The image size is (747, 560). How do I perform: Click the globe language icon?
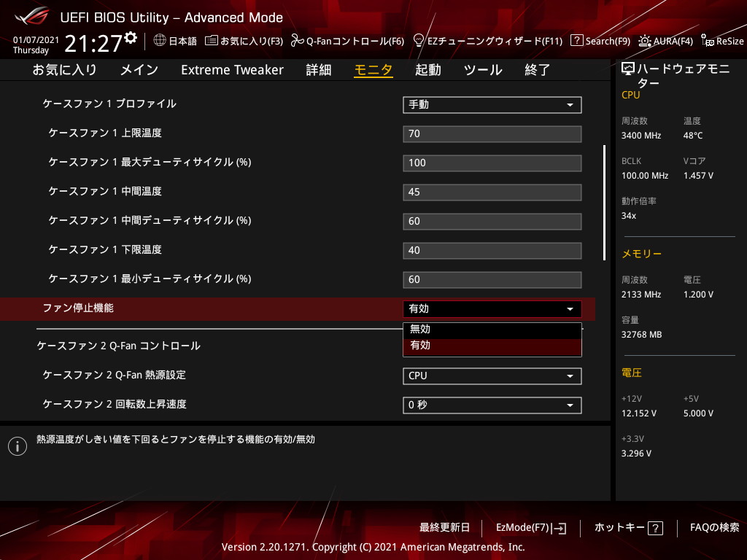coord(160,41)
